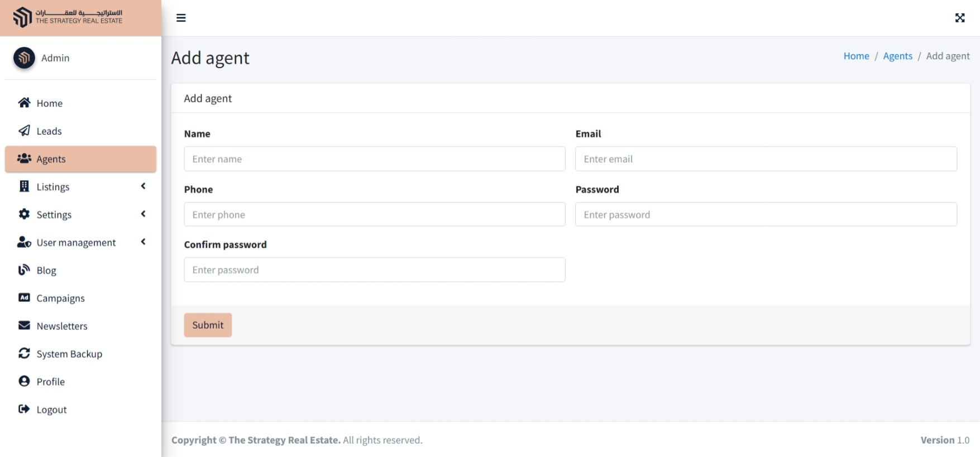Screen dimensions: 980x457
Task: Go to the Home breadcrumb link
Action: 856,56
